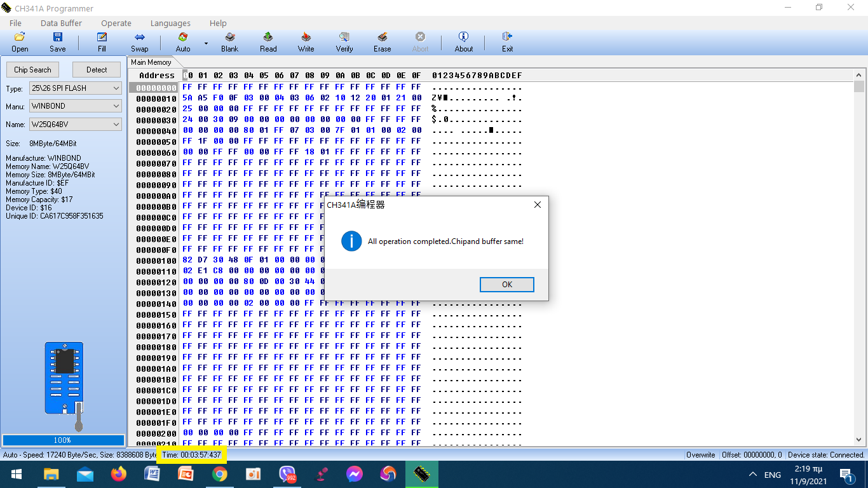Click the CH341A Programmer taskbar icon
This screenshot has height=488, width=868.
coord(422,474)
